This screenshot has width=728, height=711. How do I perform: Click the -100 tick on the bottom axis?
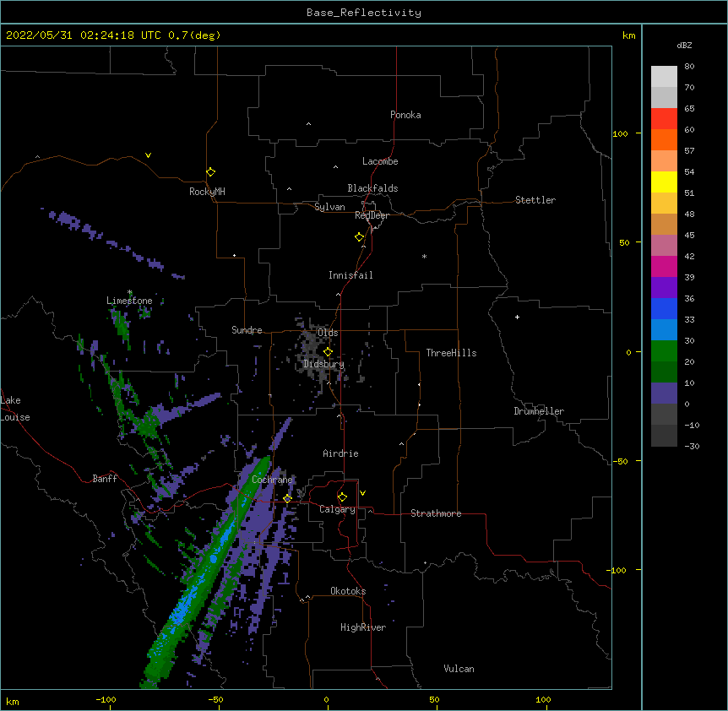pyautogui.click(x=106, y=699)
